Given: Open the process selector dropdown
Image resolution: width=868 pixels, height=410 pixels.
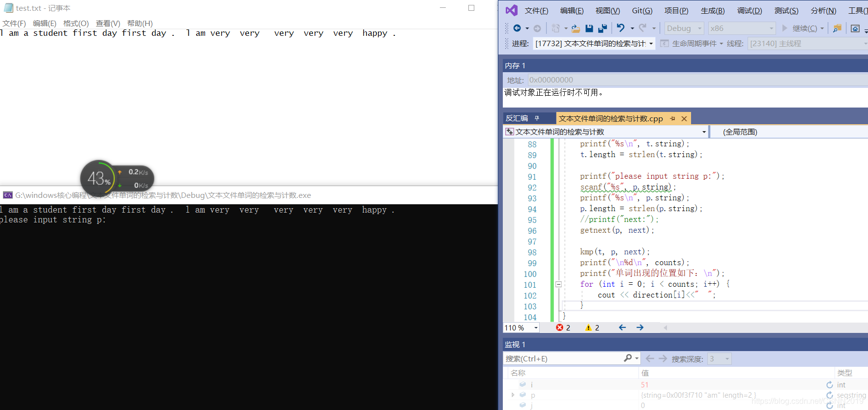Looking at the screenshot, I should point(594,43).
